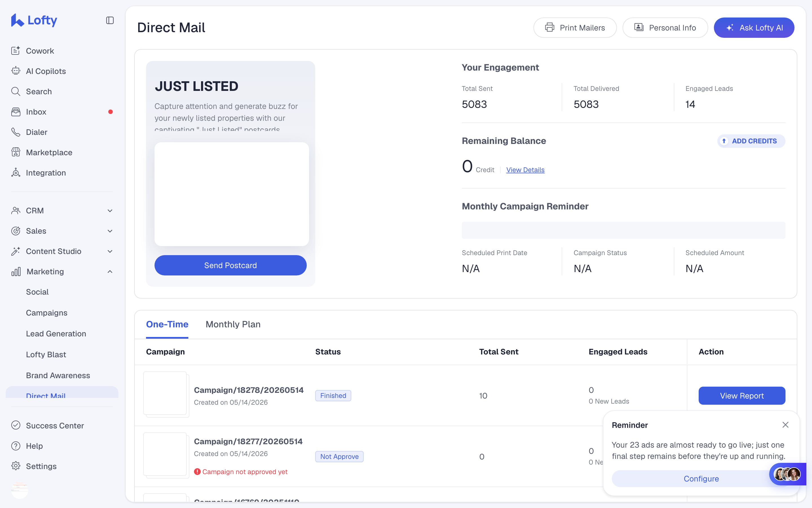812x508 pixels.
Task: Switch to the Monthly Plan tab
Action: click(233, 324)
